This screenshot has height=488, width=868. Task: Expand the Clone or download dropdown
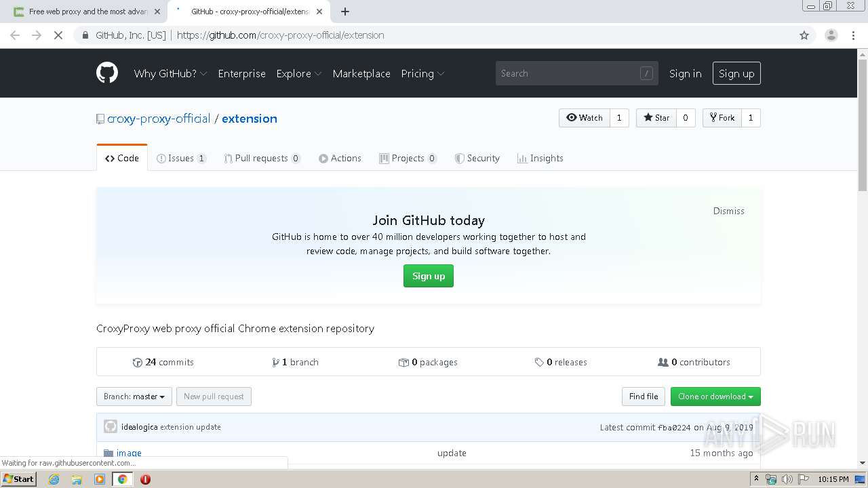pyautogui.click(x=715, y=396)
